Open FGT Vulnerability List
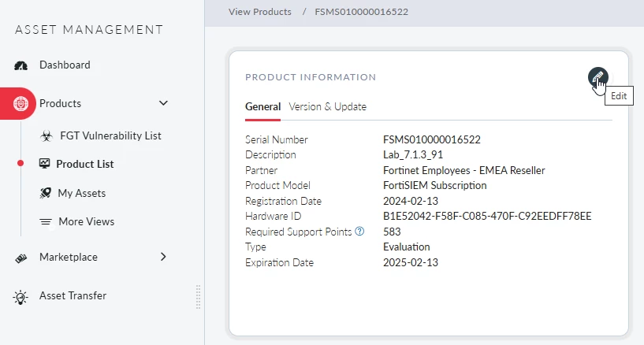The width and height of the screenshot is (644, 345). (x=110, y=135)
